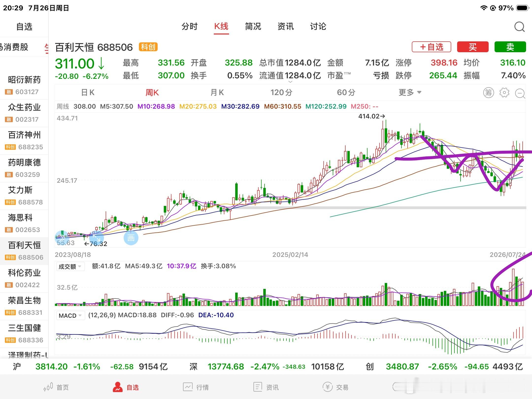Switch chart period to 60分
The width and height of the screenshot is (532, 399).
coord(346,92)
